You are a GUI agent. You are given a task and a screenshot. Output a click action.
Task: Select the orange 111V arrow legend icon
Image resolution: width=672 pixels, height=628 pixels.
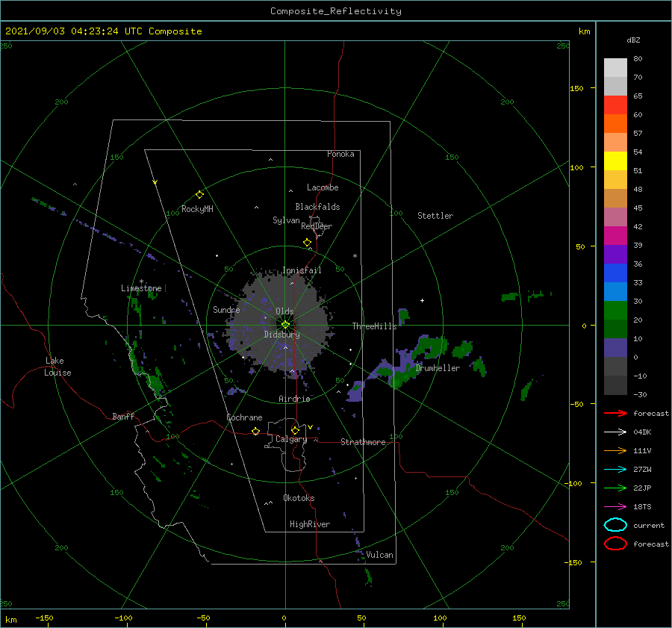point(615,450)
